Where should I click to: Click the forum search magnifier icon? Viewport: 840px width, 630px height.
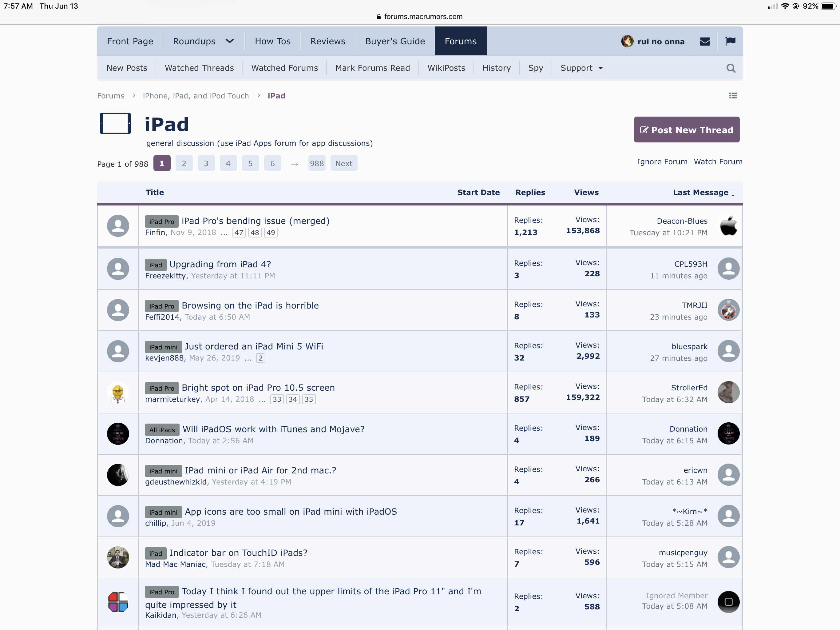731,68
